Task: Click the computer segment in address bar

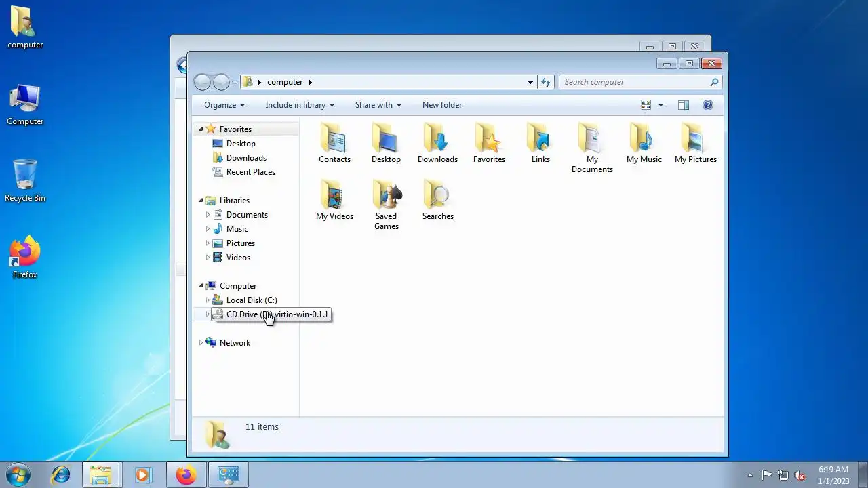Action: click(x=285, y=82)
